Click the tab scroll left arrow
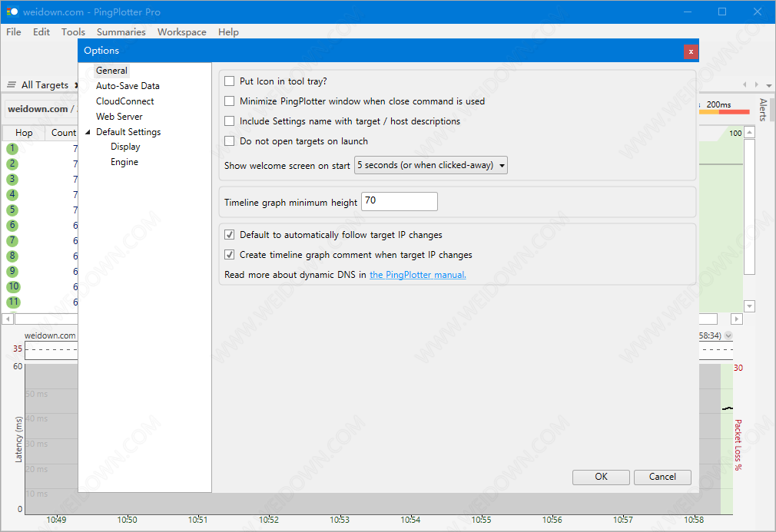The height and width of the screenshot is (532, 776). pos(744,85)
